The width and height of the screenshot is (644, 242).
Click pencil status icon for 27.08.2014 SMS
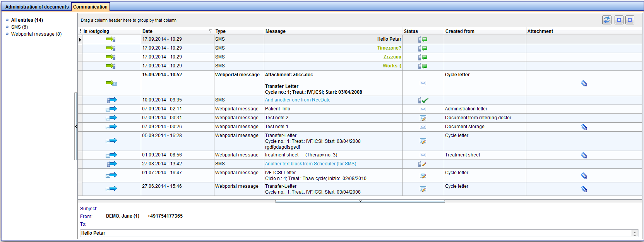click(x=422, y=164)
